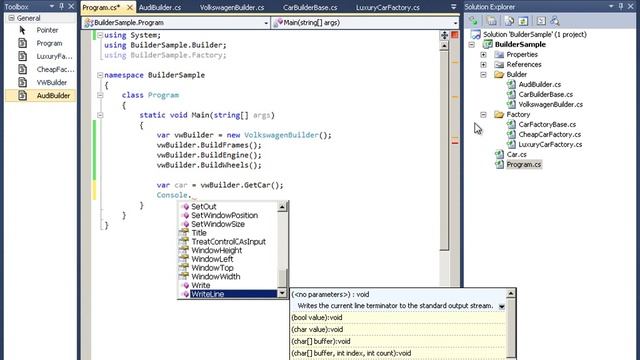Open Solution Explorer window options dropdown
The height and width of the screenshot is (360, 640).
tap(611, 7)
